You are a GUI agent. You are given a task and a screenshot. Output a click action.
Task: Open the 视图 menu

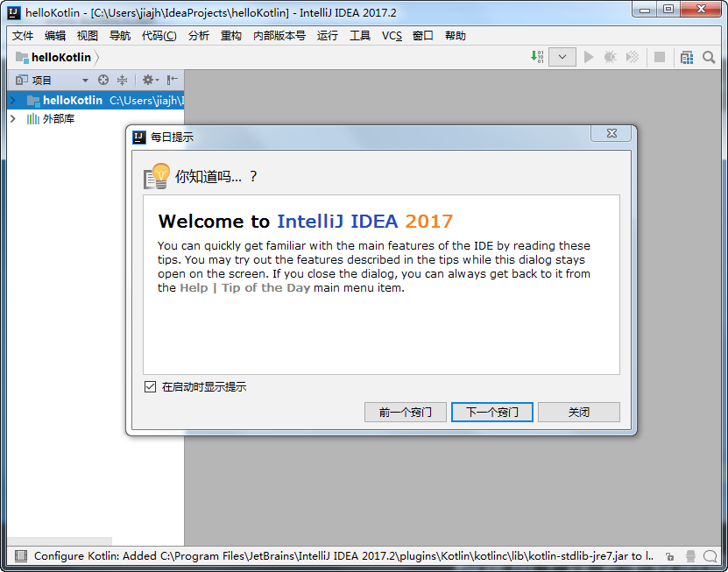(x=88, y=36)
